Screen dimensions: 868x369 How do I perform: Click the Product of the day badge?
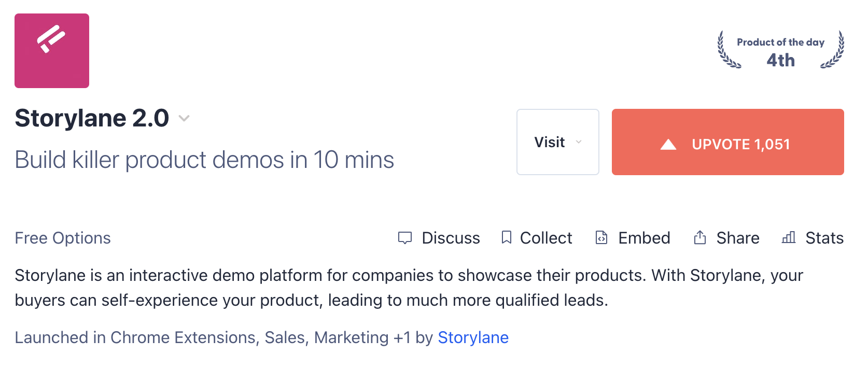point(780,51)
